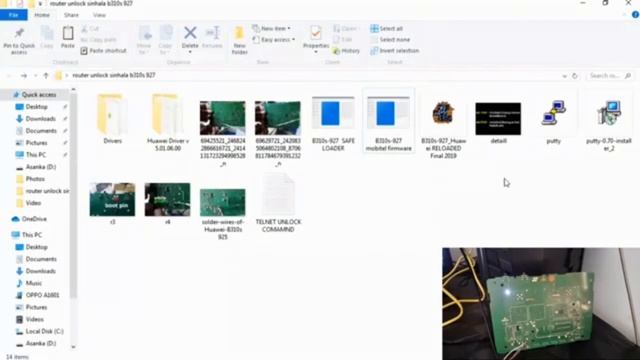
Task: Switch to the Share ribbon tab
Action: pyautogui.click(x=71, y=15)
